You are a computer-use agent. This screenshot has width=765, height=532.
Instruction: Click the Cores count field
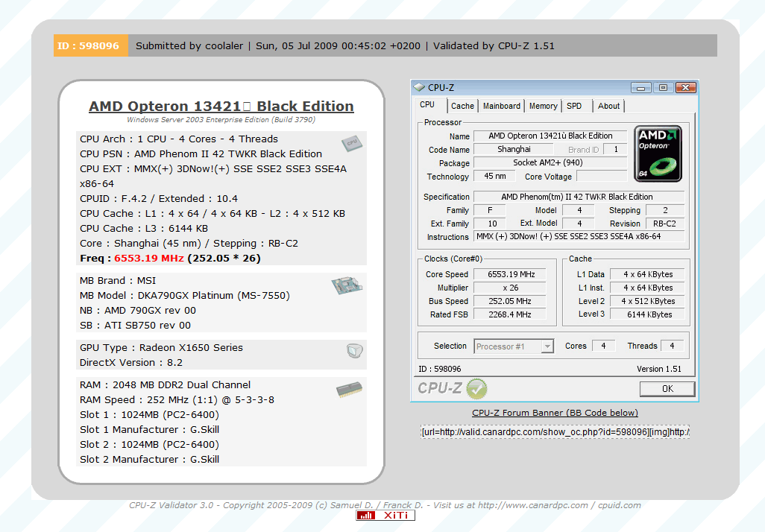coord(603,346)
